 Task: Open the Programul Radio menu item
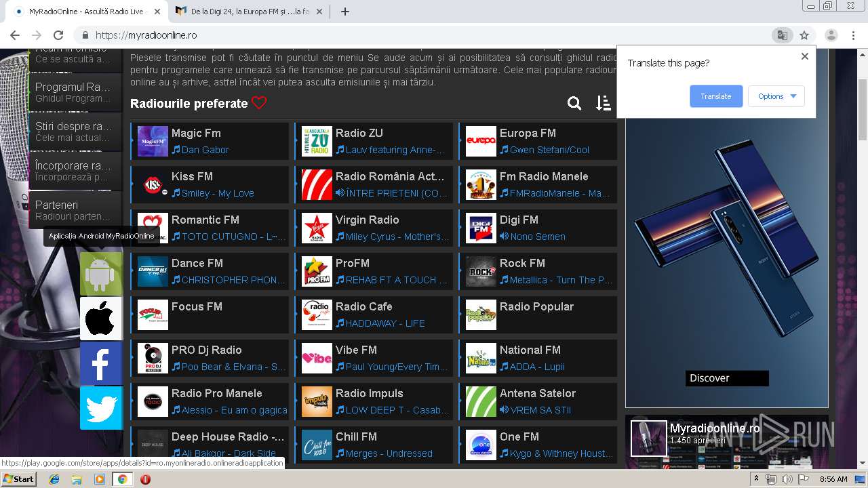[75, 92]
